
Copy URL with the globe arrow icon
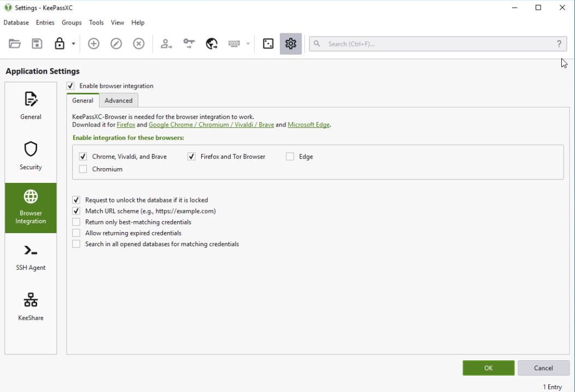click(212, 44)
